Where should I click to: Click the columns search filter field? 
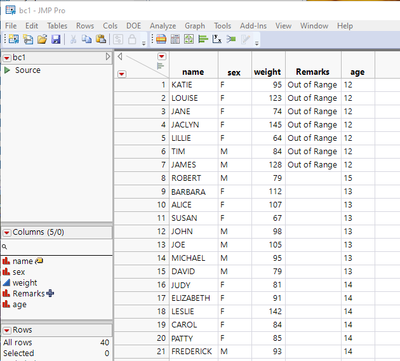coord(57,247)
